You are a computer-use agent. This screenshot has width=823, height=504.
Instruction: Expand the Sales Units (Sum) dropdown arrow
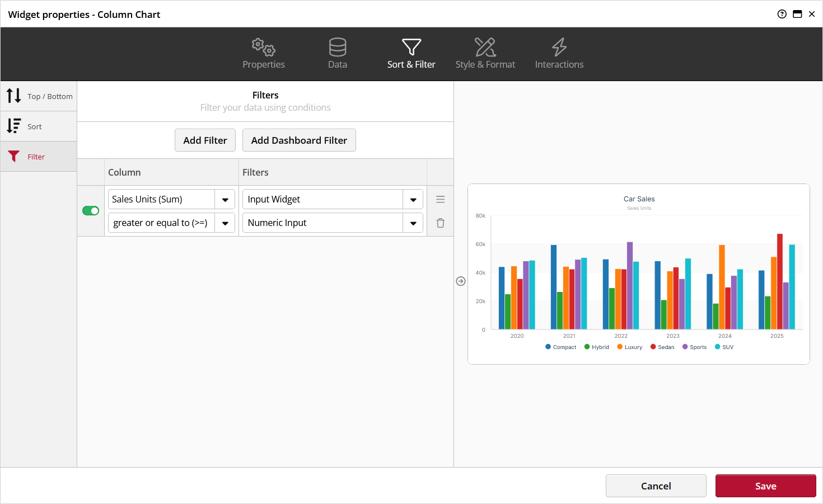click(225, 199)
